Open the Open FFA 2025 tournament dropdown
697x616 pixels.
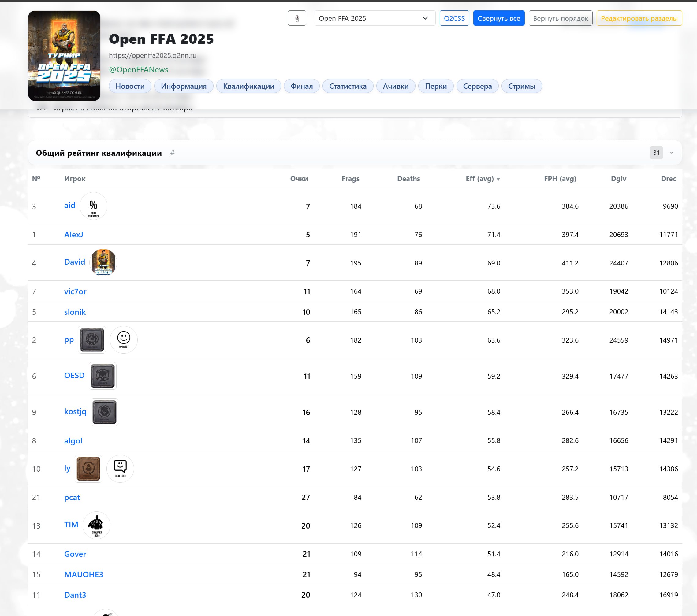coord(375,18)
